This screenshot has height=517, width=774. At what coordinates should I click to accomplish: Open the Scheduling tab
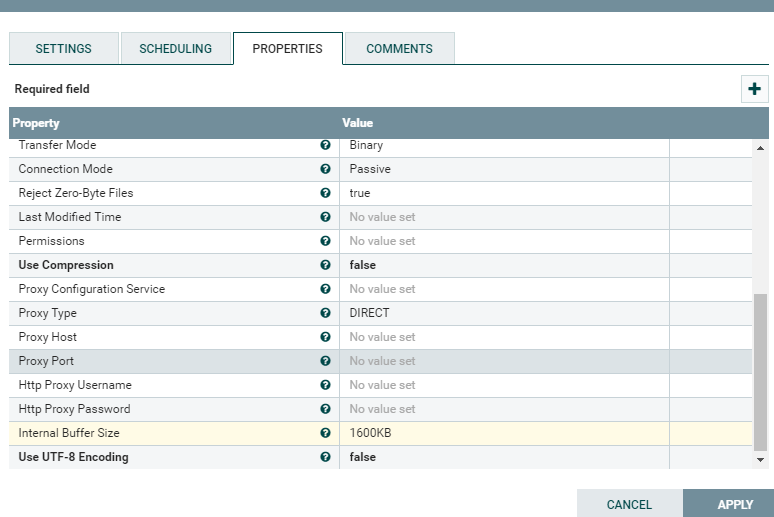[175, 49]
